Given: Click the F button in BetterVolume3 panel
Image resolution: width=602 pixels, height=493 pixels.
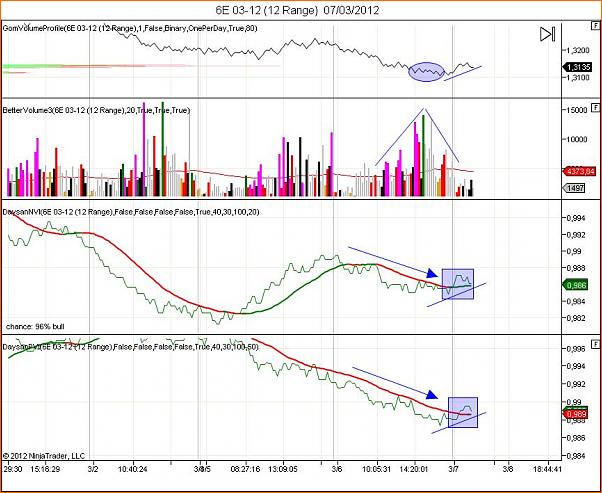Looking at the screenshot, I should click(x=595, y=107).
